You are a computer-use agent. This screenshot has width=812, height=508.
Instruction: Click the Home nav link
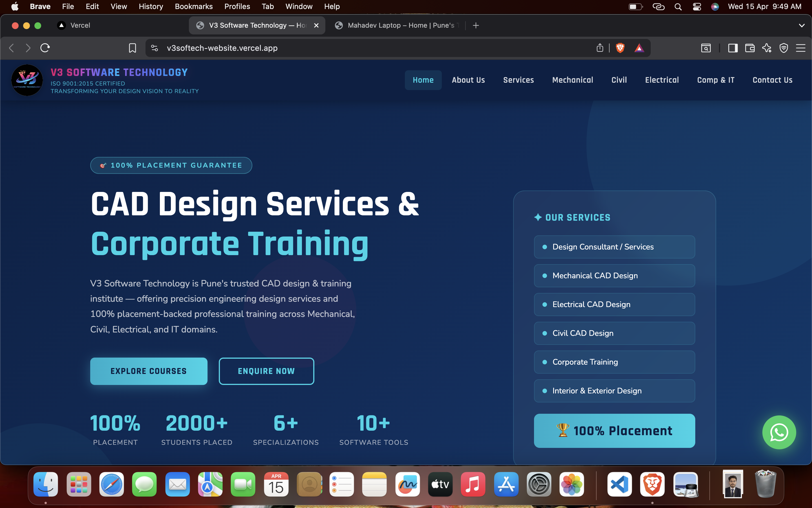[x=423, y=80]
